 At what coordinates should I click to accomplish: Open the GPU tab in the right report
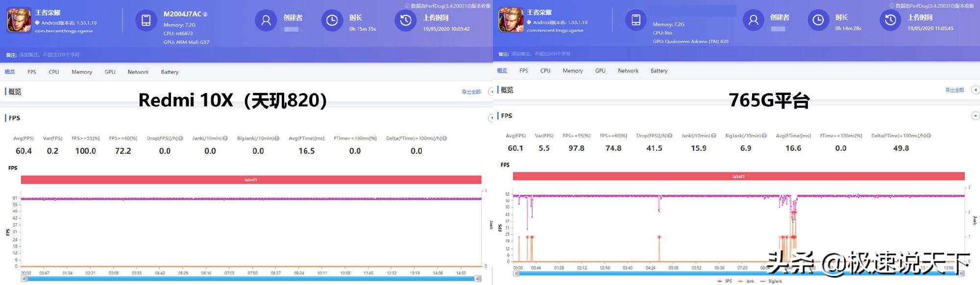600,71
